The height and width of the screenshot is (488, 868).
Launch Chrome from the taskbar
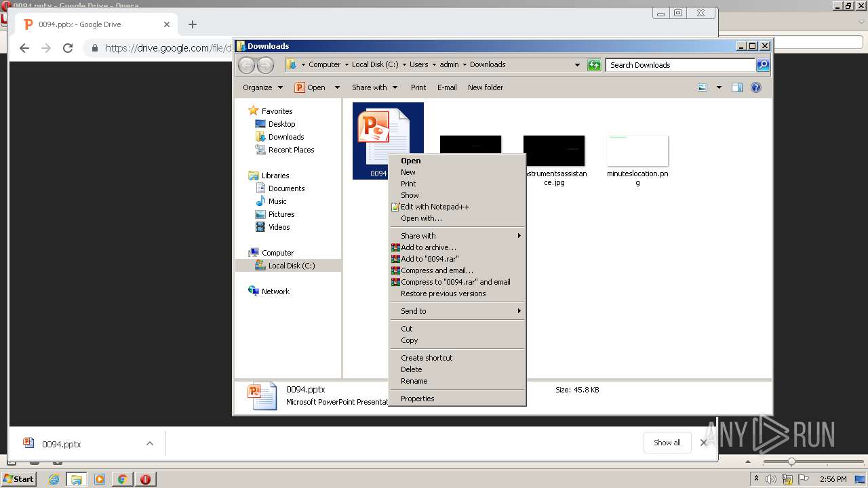coord(122,479)
